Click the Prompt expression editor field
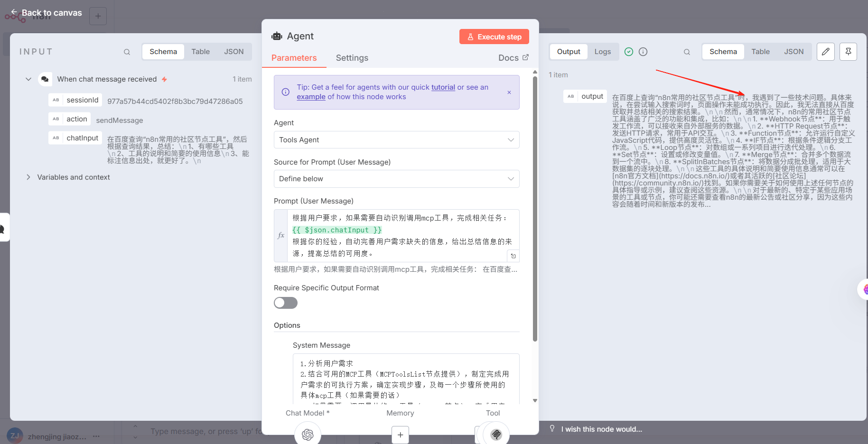This screenshot has height=444, width=868. pos(403,236)
